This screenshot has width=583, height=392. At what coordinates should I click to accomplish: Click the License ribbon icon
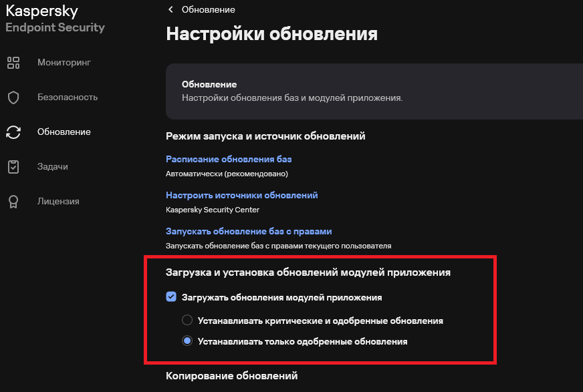(13, 202)
